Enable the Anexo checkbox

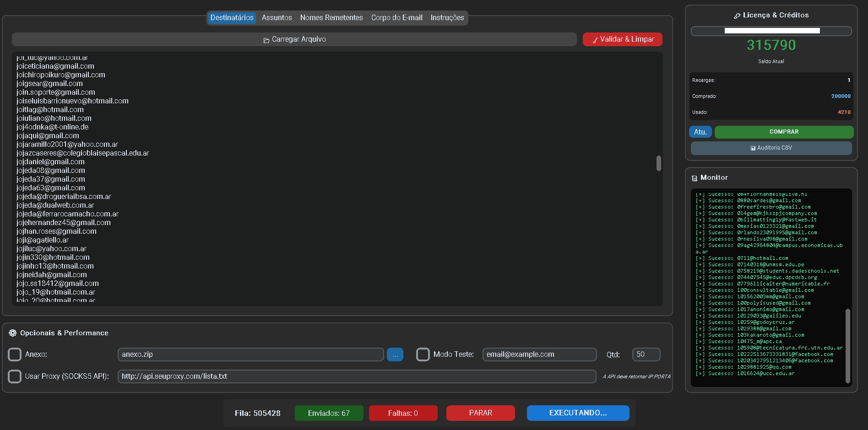coord(14,355)
